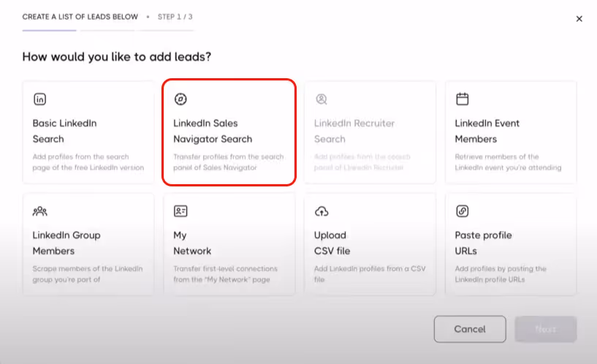Viewport: 597px width, 364px height.
Task: Choose the Basic LinkedIn Search option
Action: [x=88, y=132]
